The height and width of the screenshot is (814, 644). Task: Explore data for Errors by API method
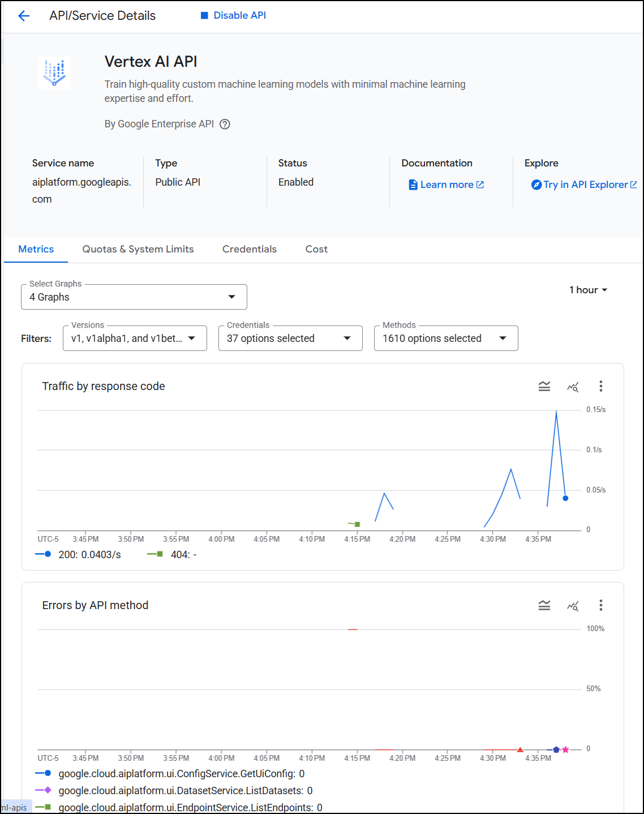[x=573, y=606]
